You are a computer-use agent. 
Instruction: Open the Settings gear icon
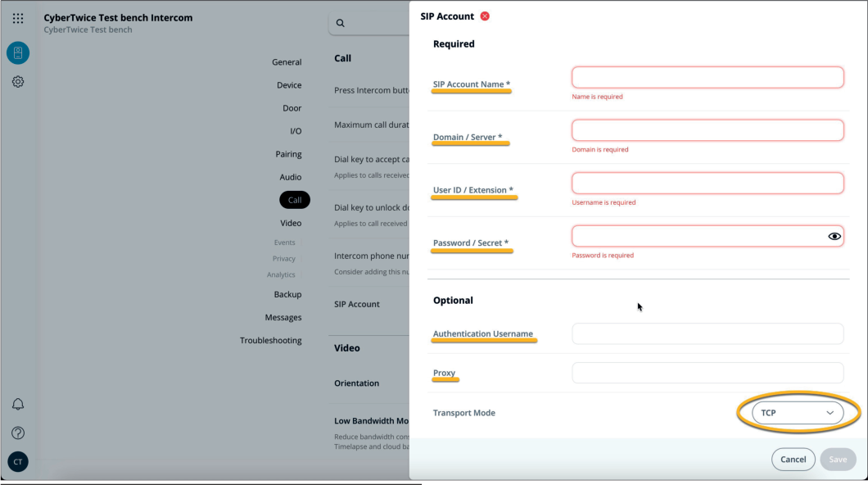coord(17,81)
